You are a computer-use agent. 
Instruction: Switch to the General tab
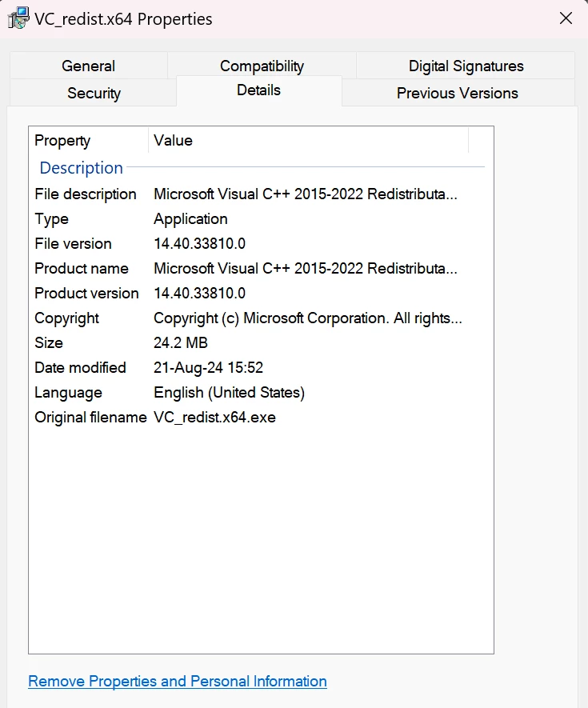pyautogui.click(x=89, y=66)
